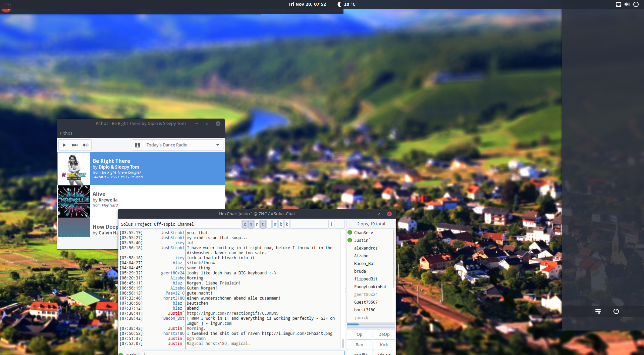Click the lag meter progress bar
The height and width of the screenshot is (355, 644).
[371, 324]
